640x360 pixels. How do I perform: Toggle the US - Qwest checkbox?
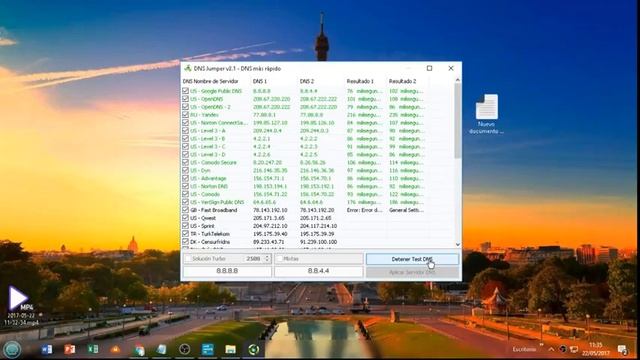pyautogui.click(x=185, y=218)
